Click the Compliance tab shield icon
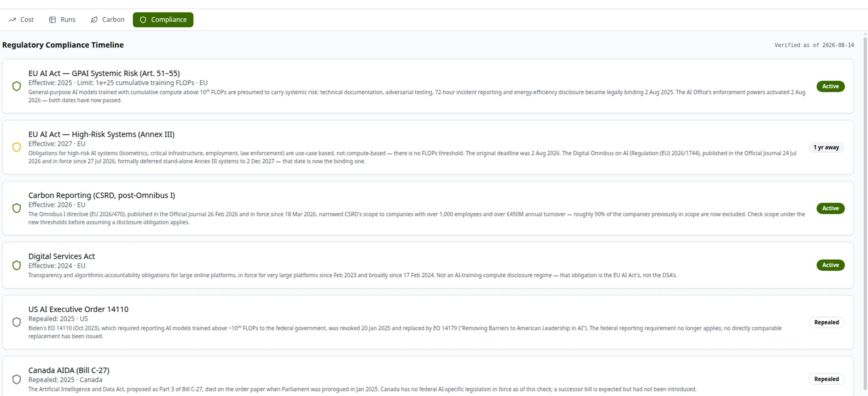Image resolution: width=868 pixels, height=396 pixels. pos(143,20)
